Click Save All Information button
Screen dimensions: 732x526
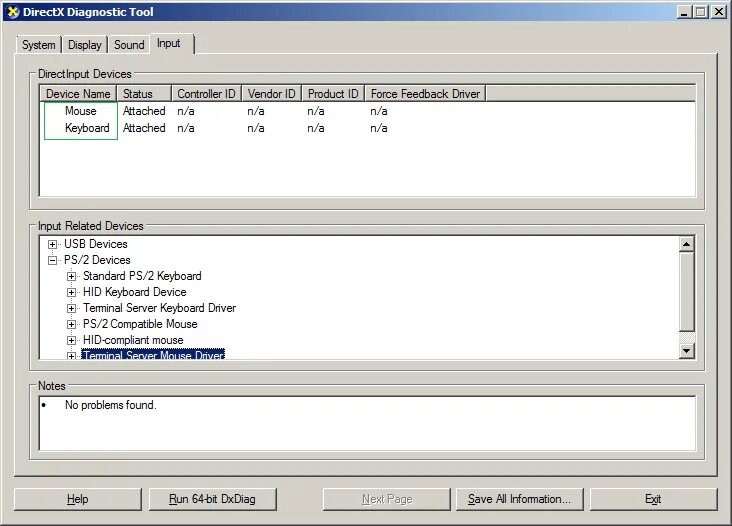coord(520,499)
